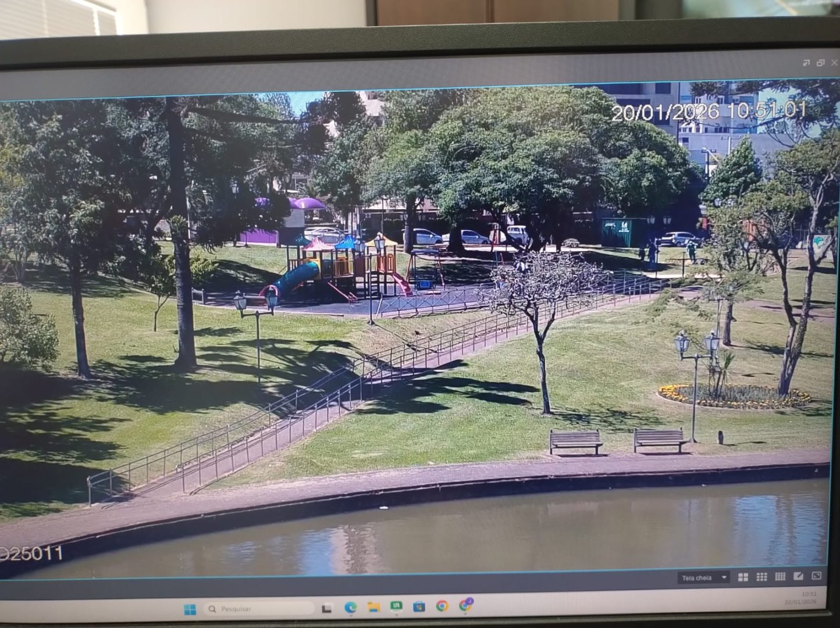Open the Chrome icon with the notification badge

[465, 605]
